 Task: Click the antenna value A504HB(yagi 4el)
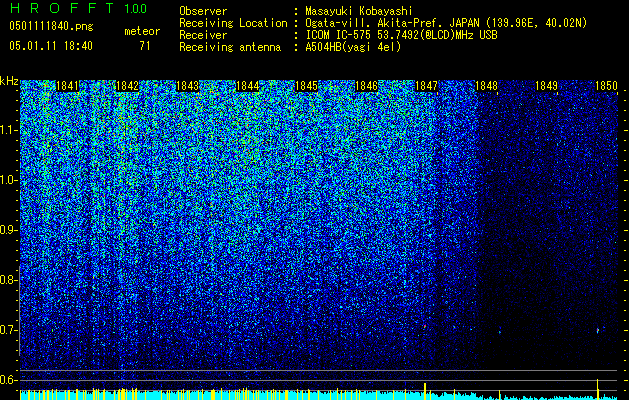[x=353, y=47]
